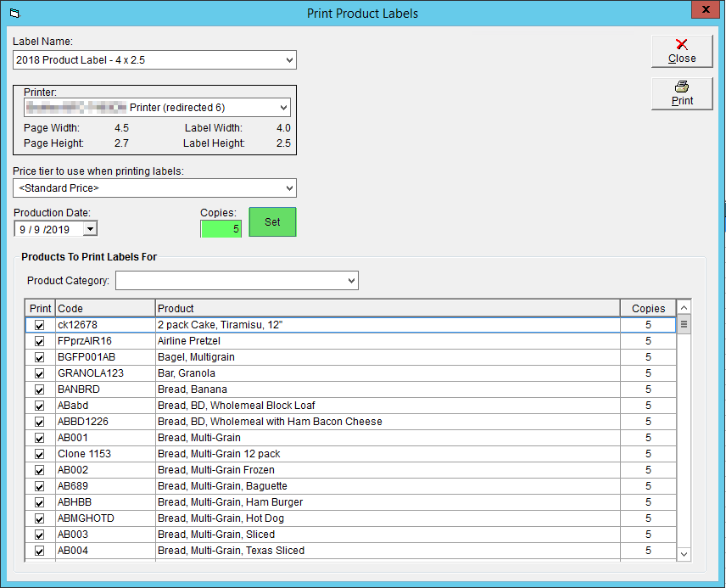Image resolution: width=726 pixels, height=588 pixels.
Task: Open the Production Date calendar dropdown
Action: coord(90,229)
